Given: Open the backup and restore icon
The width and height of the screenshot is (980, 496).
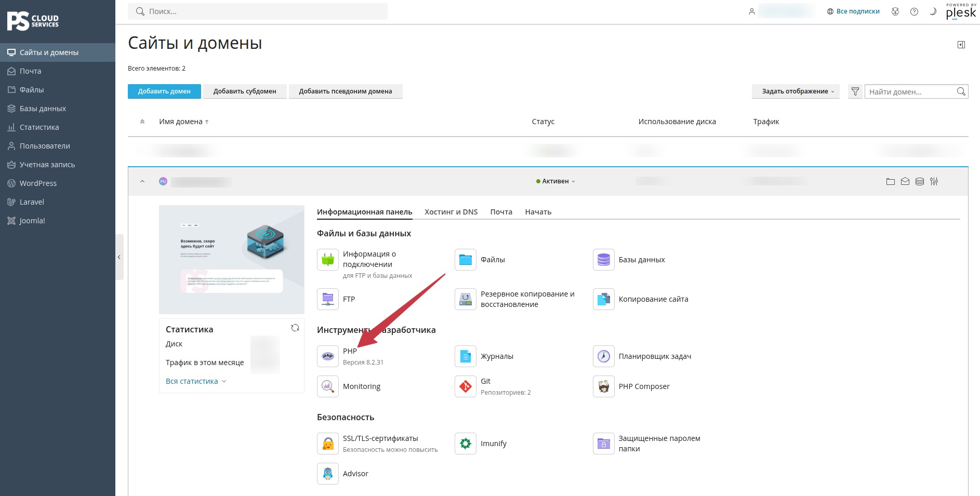Looking at the screenshot, I should point(466,299).
